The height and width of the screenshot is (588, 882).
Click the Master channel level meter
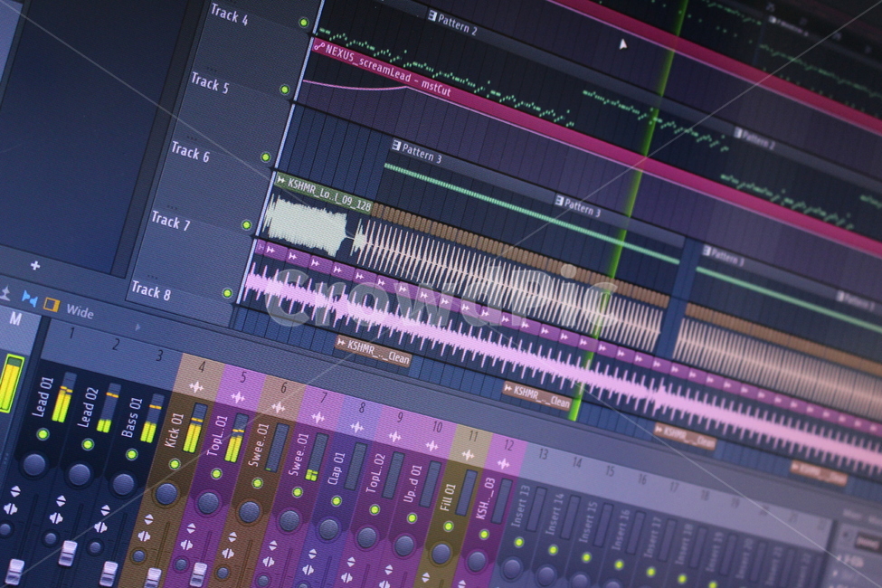[11, 384]
